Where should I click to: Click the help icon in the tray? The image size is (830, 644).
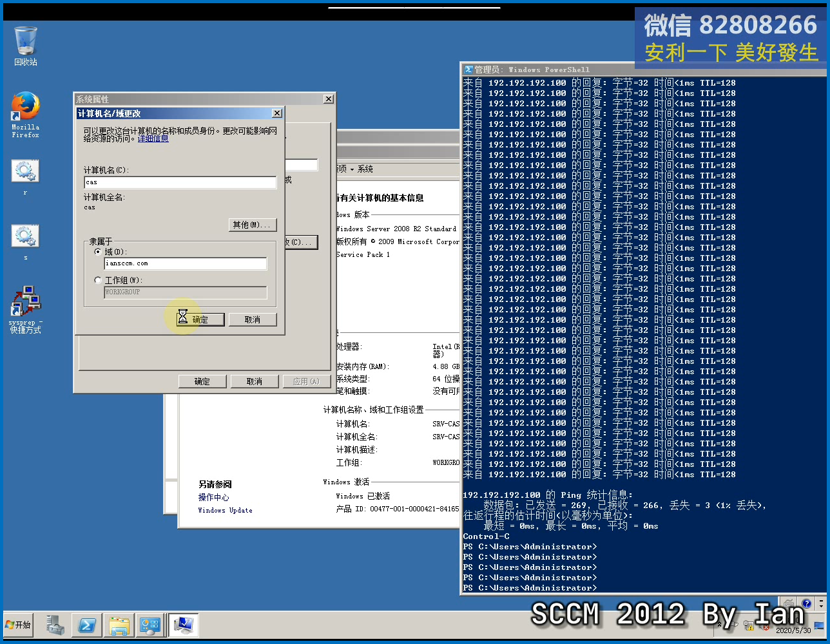tap(806, 604)
